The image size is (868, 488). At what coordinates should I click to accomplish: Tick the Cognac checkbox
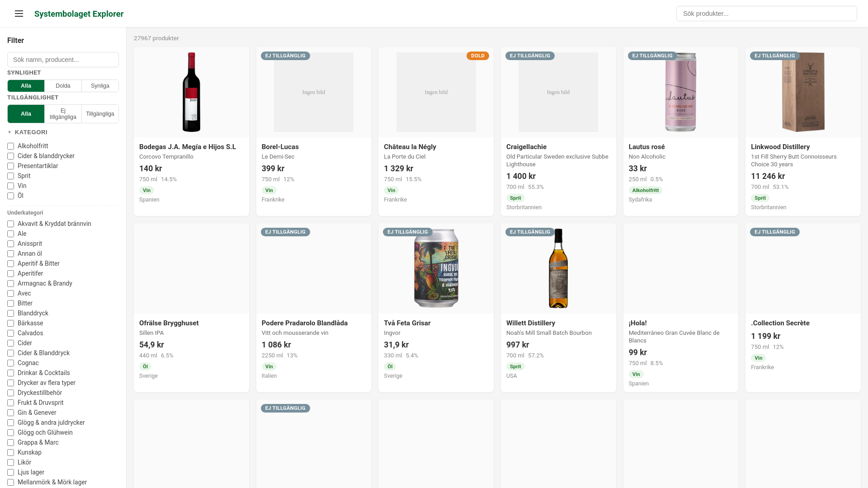tap(11, 363)
